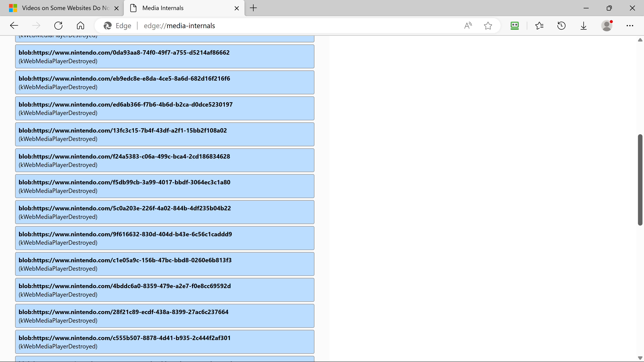Open Settings and more menu
The width and height of the screenshot is (644, 362).
tap(630, 25)
